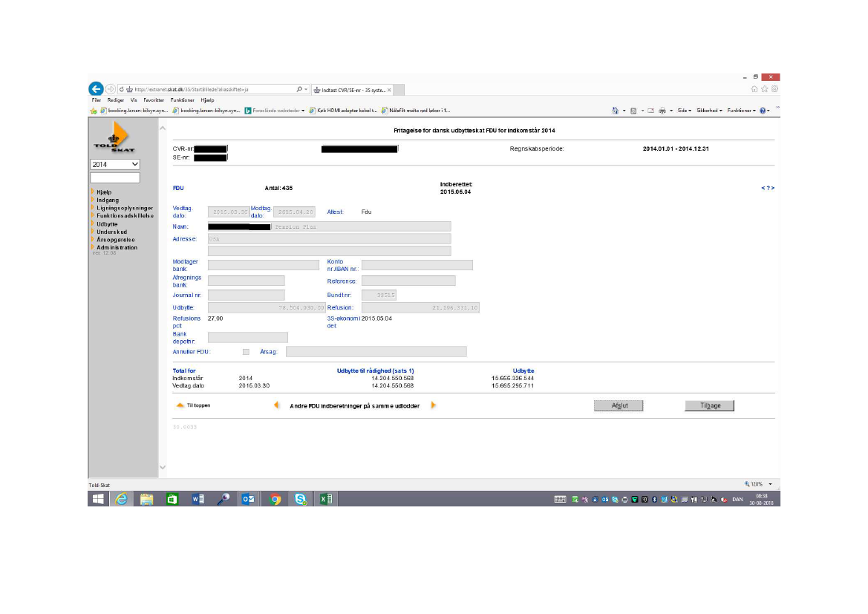The image size is (868, 614).
Task: Tick the Annuller FDU checkbox
Action: [x=246, y=352]
